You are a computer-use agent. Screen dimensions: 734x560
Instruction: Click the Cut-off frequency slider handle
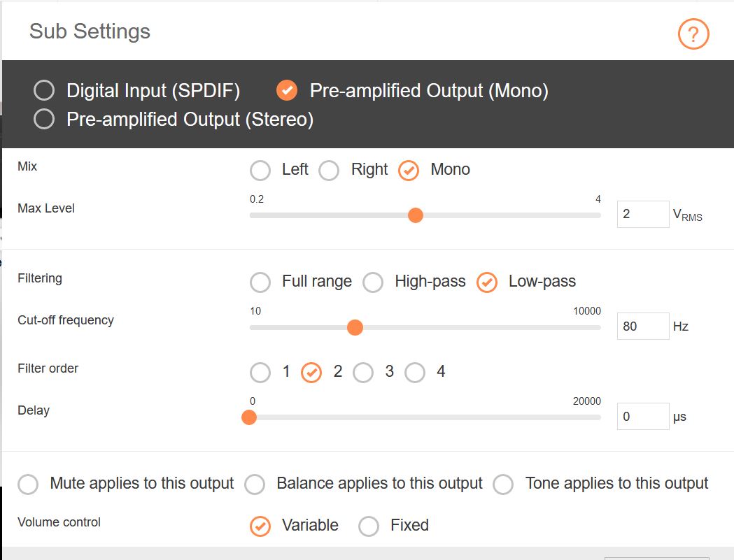[x=355, y=327]
